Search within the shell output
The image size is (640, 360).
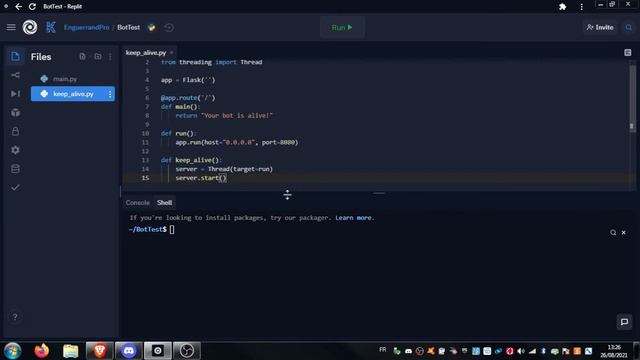click(x=613, y=232)
